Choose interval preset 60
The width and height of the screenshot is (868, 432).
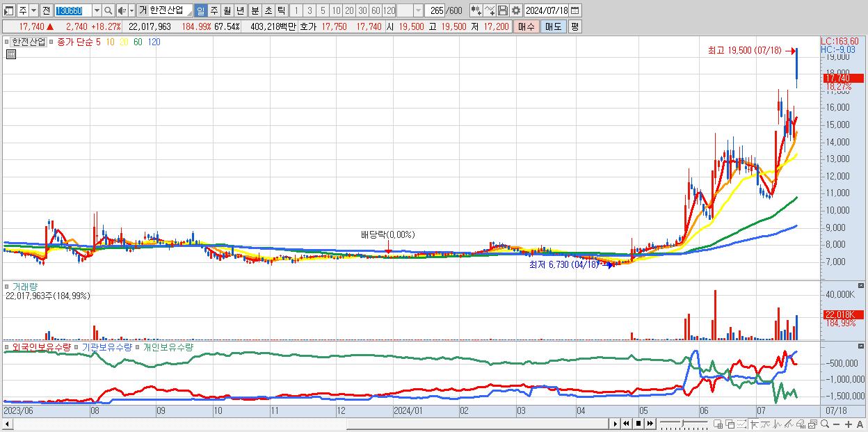click(376, 10)
